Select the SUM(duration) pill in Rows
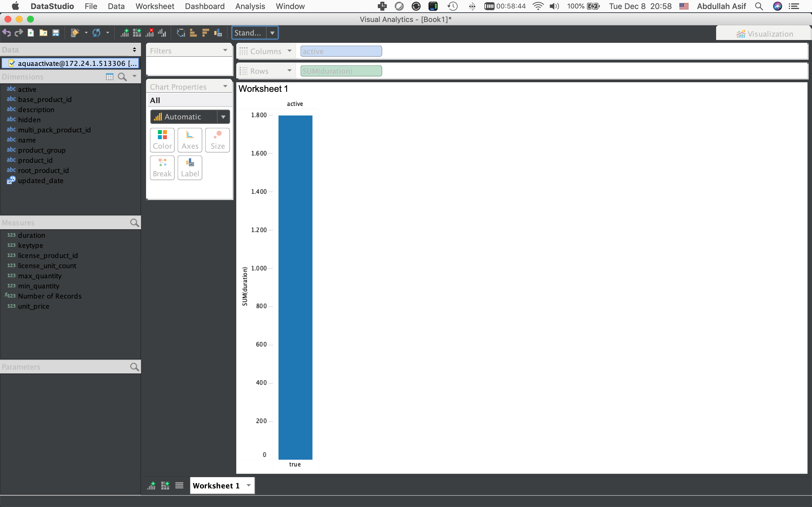The image size is (812, 507). pyautogui.click(x=341, y=71)
